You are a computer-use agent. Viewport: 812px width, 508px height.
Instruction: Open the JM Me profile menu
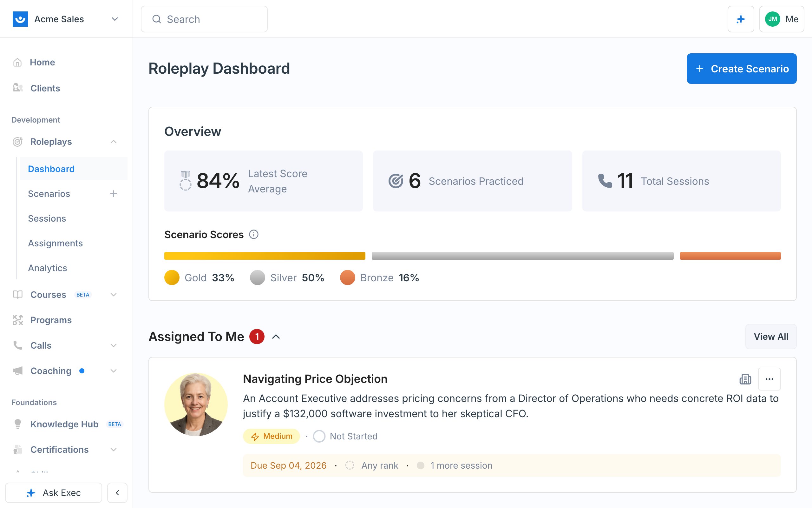pyautogui.click(x=782, y=19)
